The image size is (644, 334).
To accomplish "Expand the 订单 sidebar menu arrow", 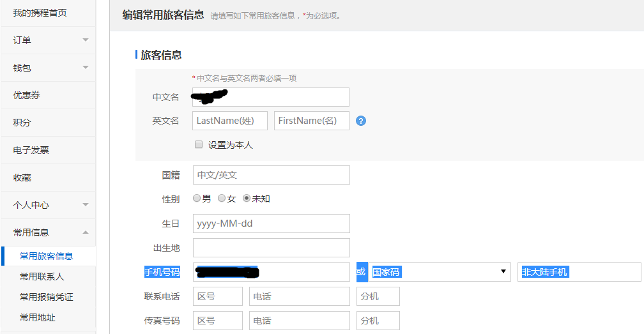I will coord(86,40).
